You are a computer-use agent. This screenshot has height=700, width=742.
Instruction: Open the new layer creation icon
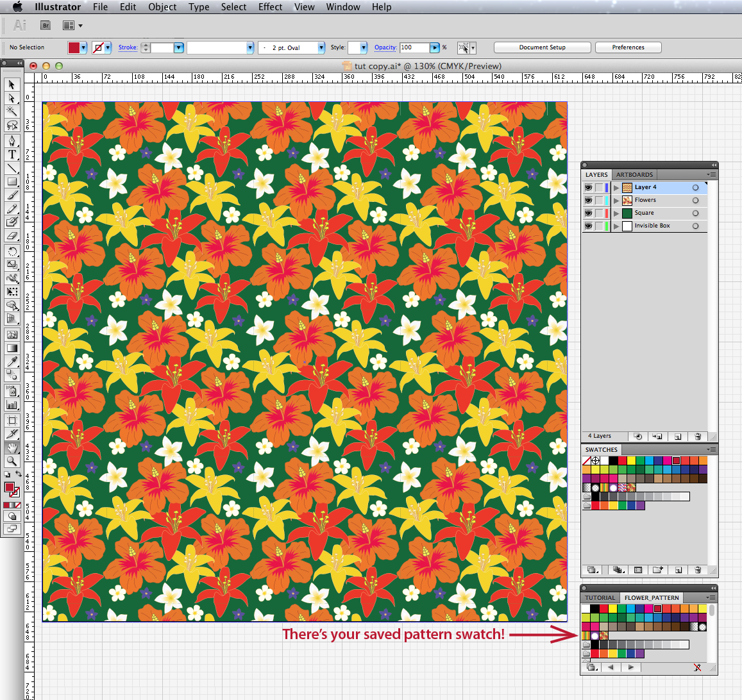[x=678, y=437]
